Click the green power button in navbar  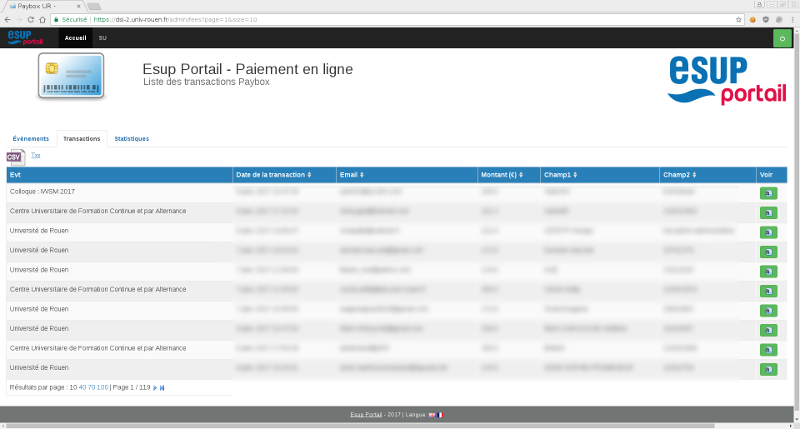[x=782, y=38]
